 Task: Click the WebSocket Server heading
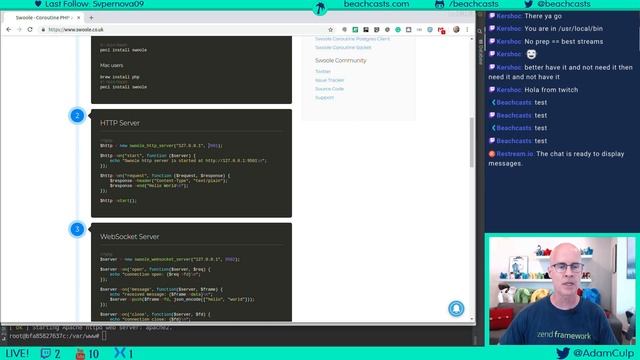[x=129, y=237]
